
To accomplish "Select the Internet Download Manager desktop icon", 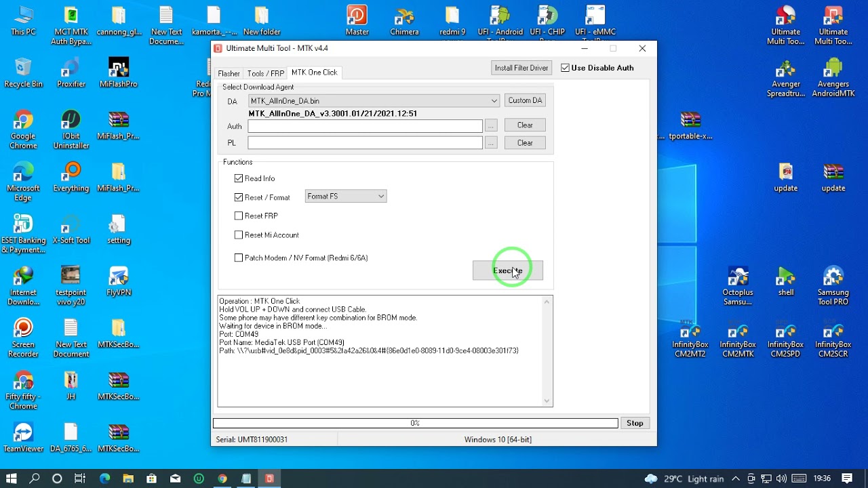I will 23,285.
